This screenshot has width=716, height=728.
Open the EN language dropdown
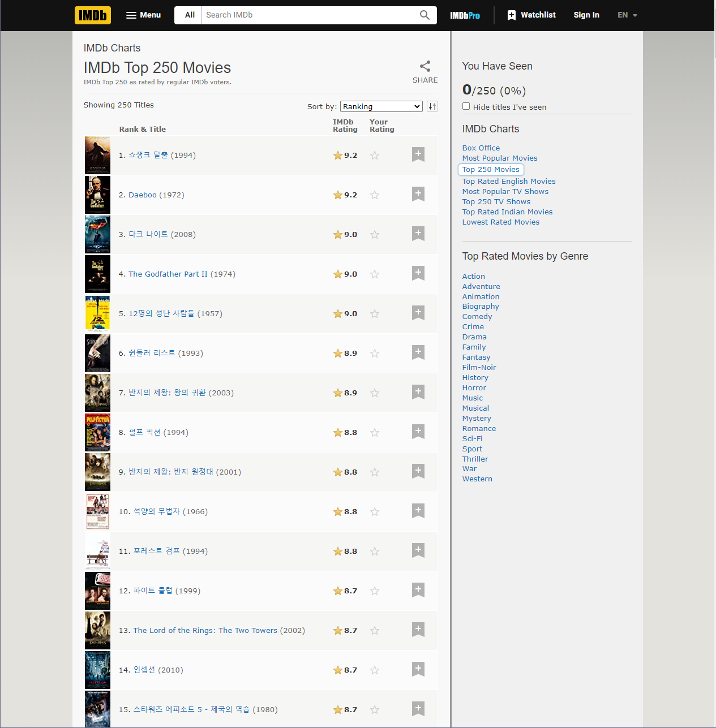point(627,15)
